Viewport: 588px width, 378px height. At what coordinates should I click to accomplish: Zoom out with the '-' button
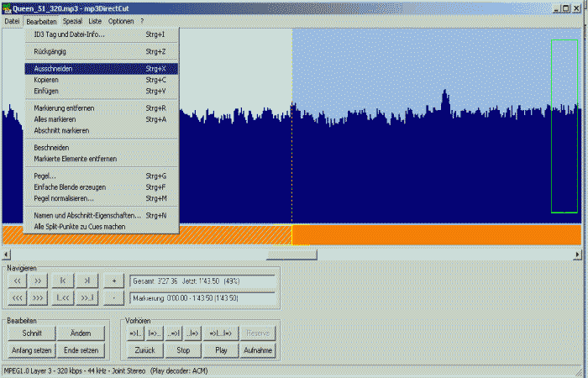[113, 297]
